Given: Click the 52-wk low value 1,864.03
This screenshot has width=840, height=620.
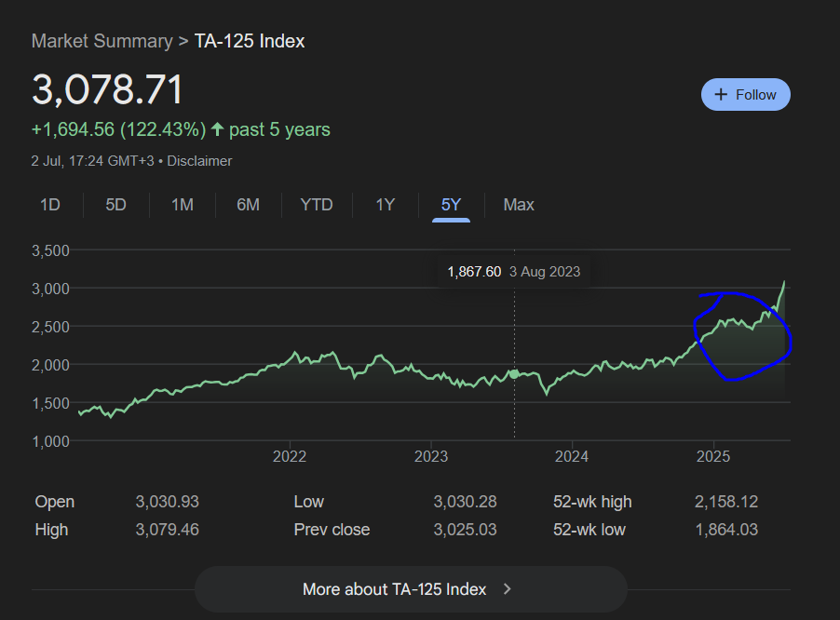Looking at the screenshot, I should click(x=726, y=530).
